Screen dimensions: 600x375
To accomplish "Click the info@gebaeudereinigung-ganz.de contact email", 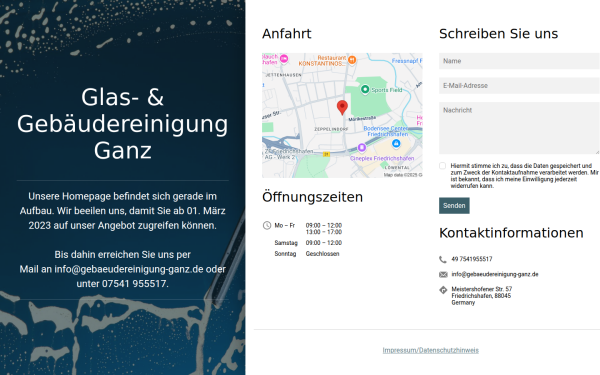I will [x=495, y=274].
